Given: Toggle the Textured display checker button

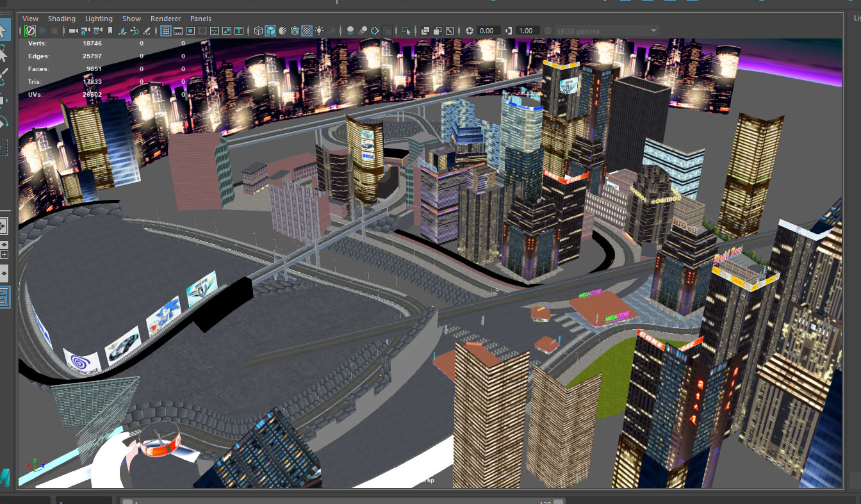Looking at the screenshot, I should click(307, 31).
